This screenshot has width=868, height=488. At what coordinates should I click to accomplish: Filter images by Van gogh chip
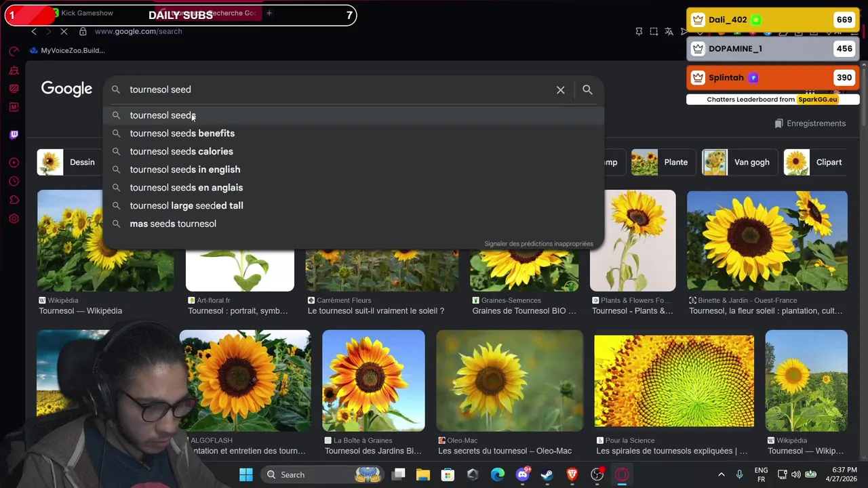point(738,163)
